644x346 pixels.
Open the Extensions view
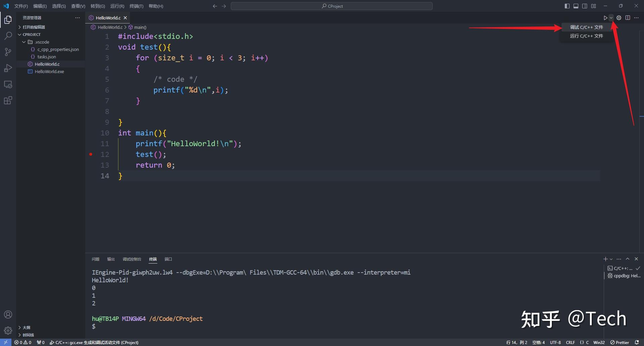pos(8,100)
